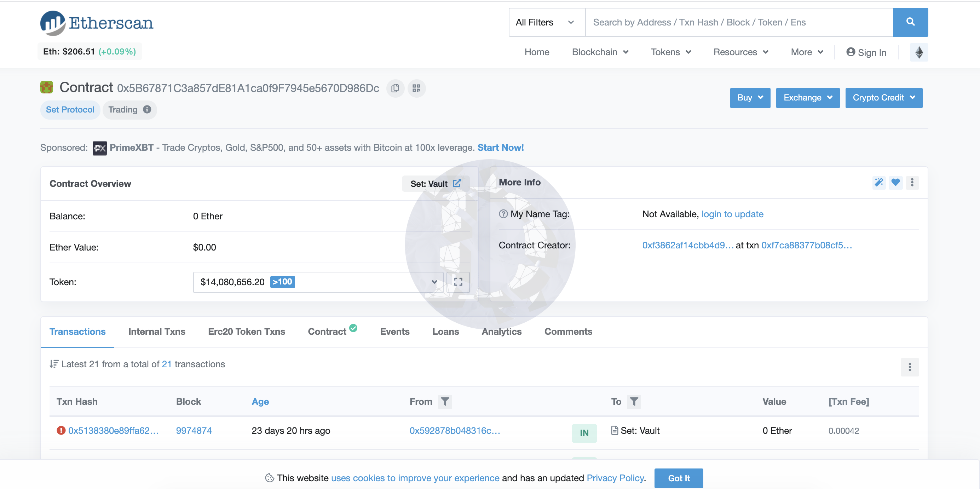The width and height of the screenshot is (980, 489).
Task: Open From address 0x592878b048316c...
Action: (x=455, y=430)
